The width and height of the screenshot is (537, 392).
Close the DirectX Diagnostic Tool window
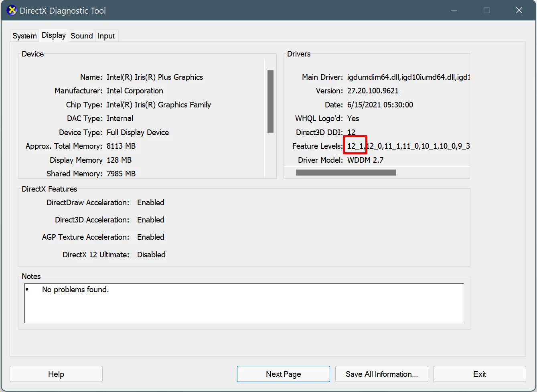point(519,10)
